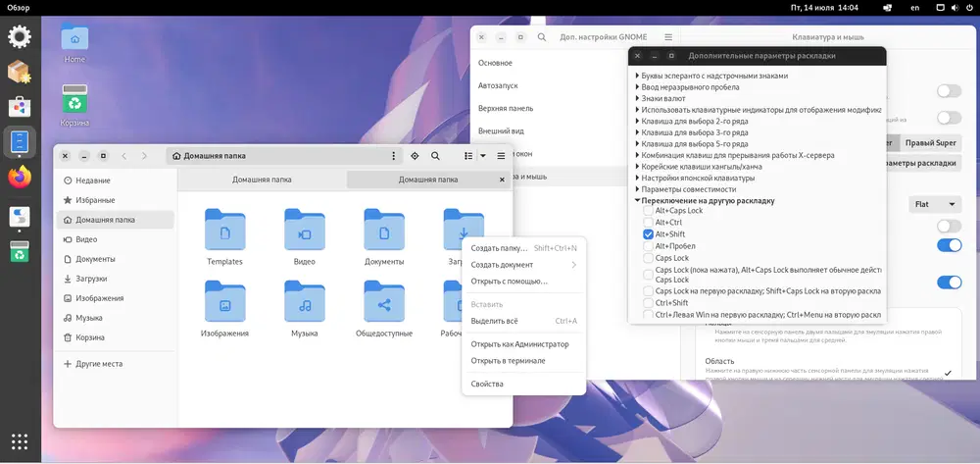This screenshot has width=980, height=464.
Task: Check the Alt+Ctrl option
Action: tap(648, 223)
